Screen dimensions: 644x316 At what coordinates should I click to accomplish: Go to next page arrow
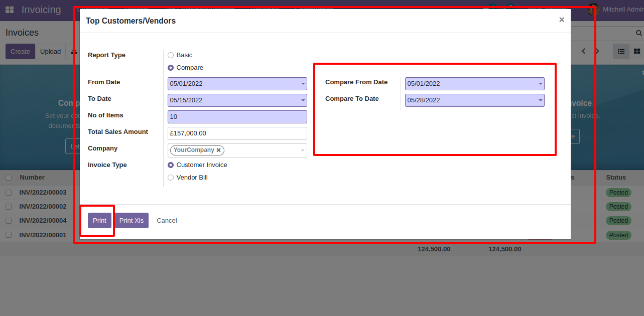(x=597, y=51)
